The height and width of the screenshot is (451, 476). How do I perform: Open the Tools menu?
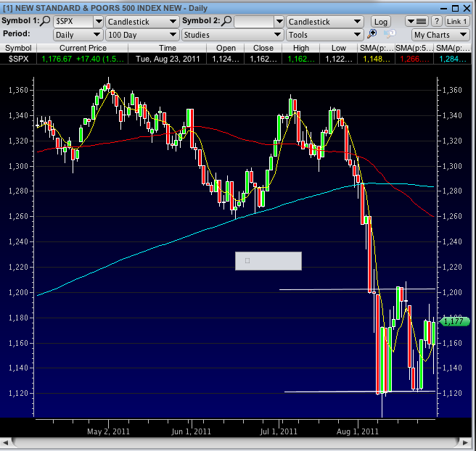[324, 34]
